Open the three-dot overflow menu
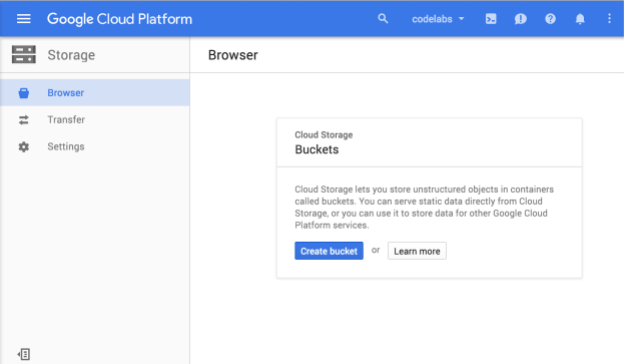The height and width of the screenshot is (364, 624). click(609, 19)
